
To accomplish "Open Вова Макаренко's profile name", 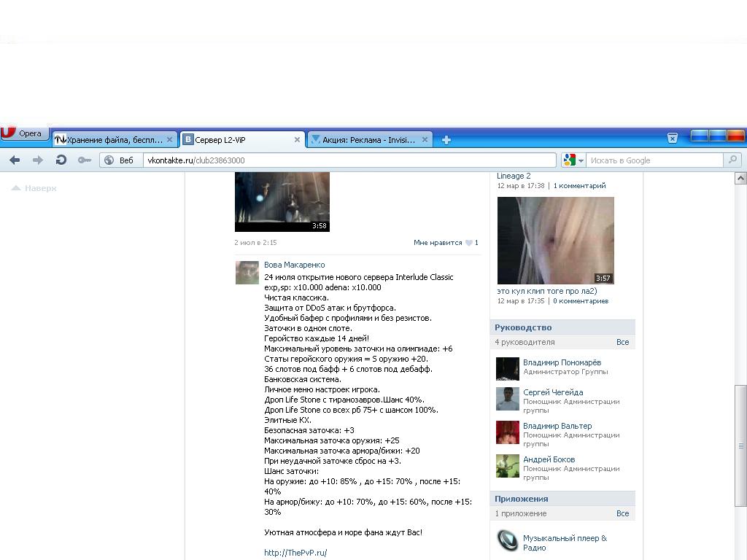I will point(295,265).
